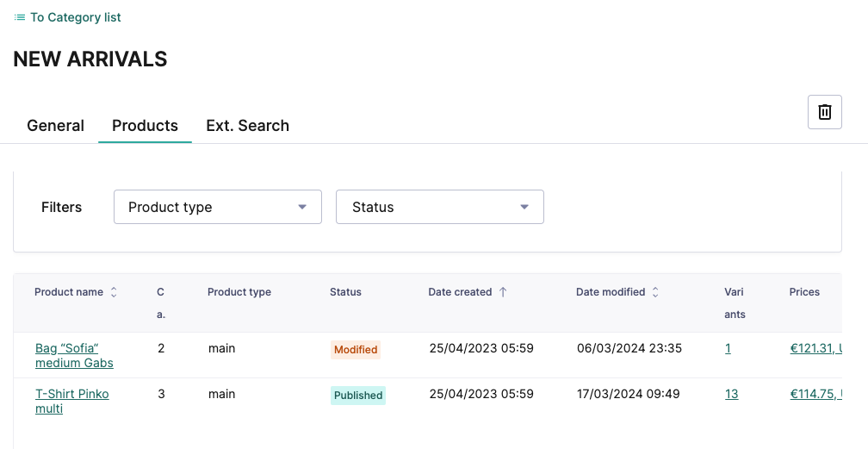Click the Date created sort arrow
Screen dimensions: 868x449
coord(503,293)
